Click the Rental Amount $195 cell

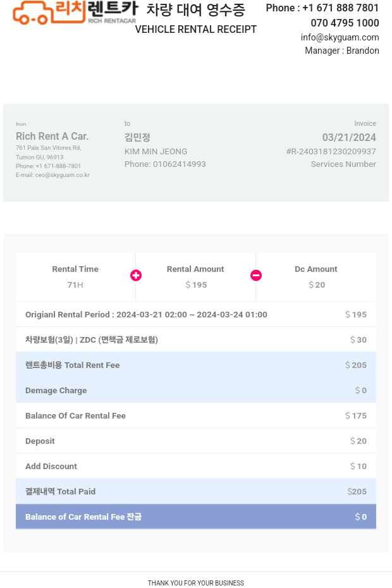tap(195, 277)
